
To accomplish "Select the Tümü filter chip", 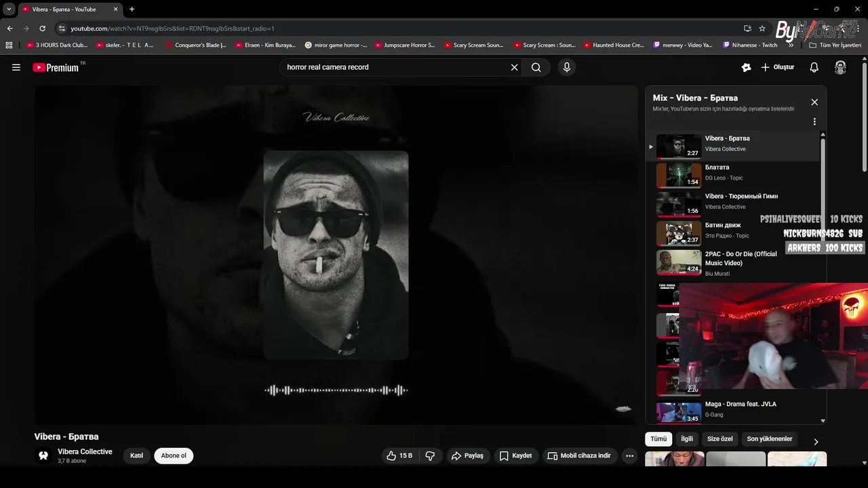I will tap(658, 439).
